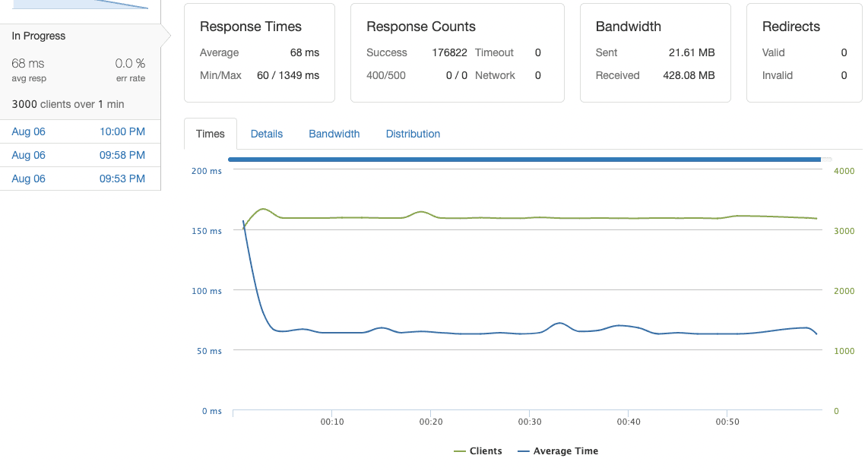This screenshot has height=471, width=868.
Task: Toggle the Average Time series in legend
Action: click(558, 451)
